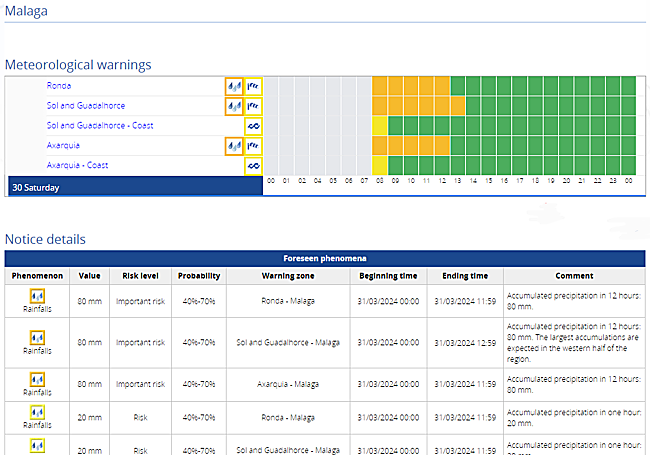
Task: Click the coastal waves icon for Axarquia - Coast
Action: 254,166
